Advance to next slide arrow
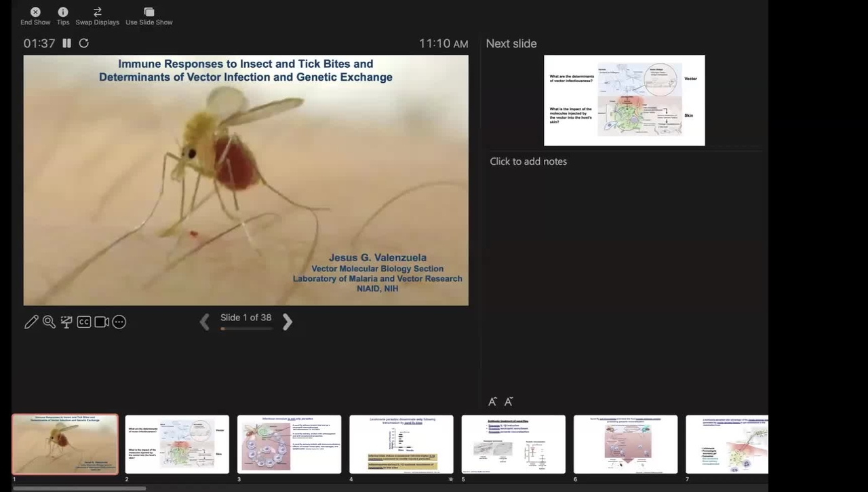This screenshot has height=492, width=868. (x=288, y=322)
